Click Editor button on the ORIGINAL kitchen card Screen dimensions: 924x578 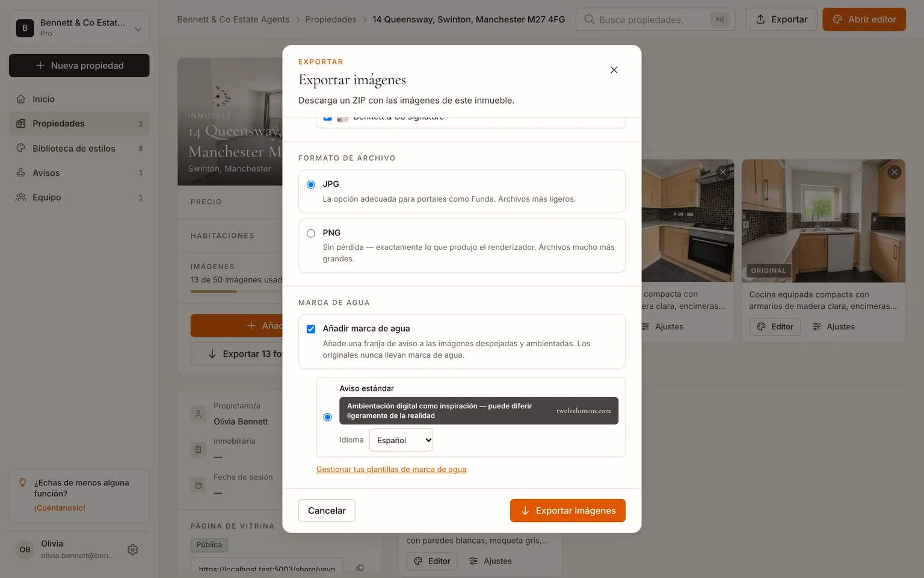(x=775, y=327)
